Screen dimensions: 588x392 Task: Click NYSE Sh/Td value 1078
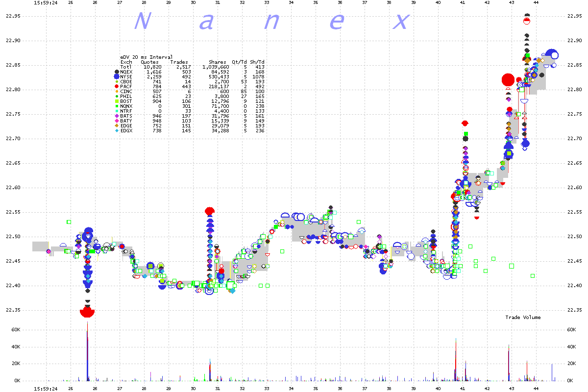pyautogui.click(x=259, y=76)
